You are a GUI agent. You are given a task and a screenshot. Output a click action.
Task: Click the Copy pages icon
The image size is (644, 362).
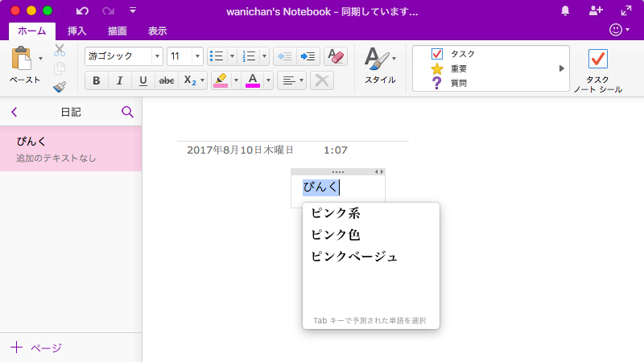click(60, 68)
